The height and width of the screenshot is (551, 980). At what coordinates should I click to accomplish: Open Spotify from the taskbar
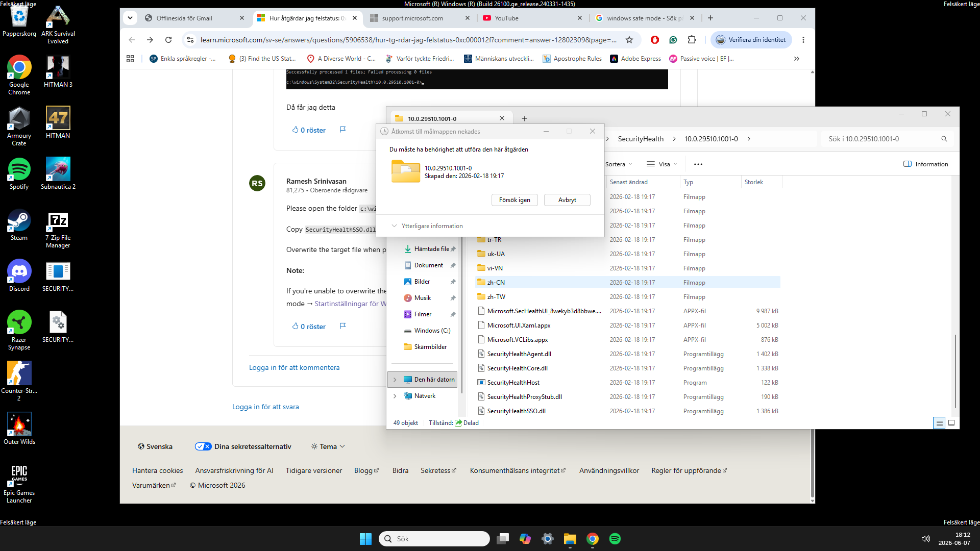(x=615, y=539)
